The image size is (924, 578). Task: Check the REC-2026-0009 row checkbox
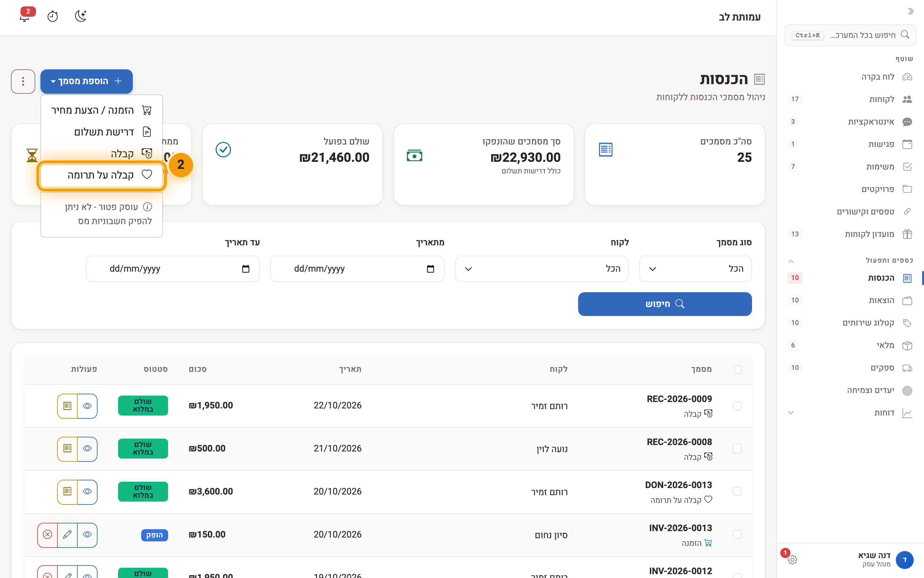(x=737, y=406)
